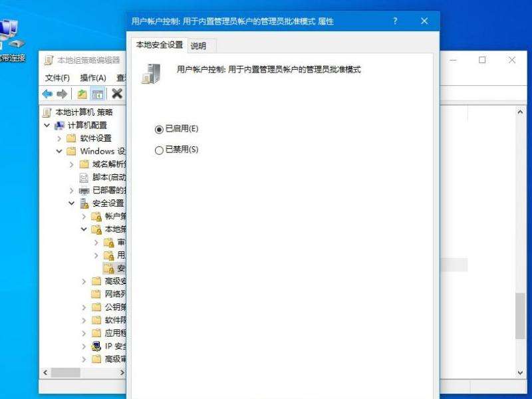Click right pane scroll down arrow
This screenshot has height=399, width=532.
[520, 372]
